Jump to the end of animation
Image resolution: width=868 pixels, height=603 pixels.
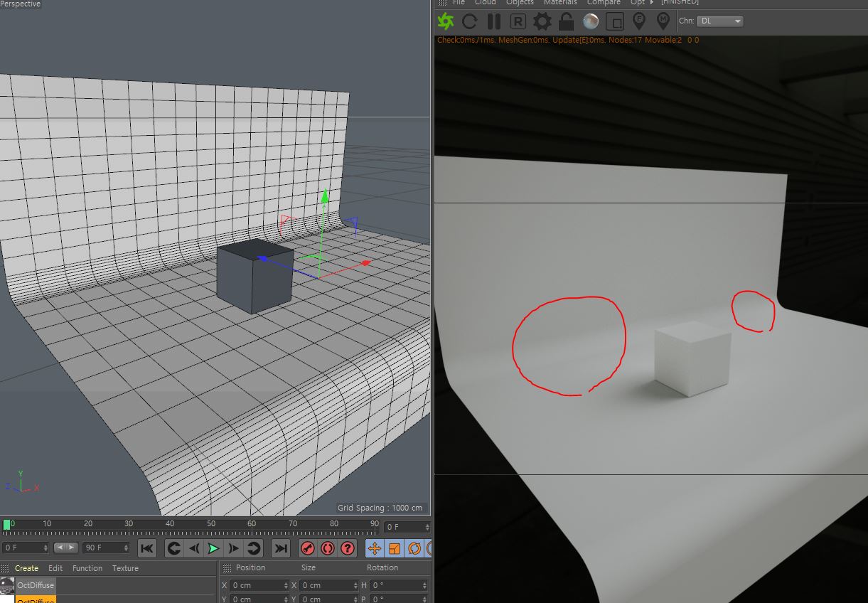[x=281, y=548]
